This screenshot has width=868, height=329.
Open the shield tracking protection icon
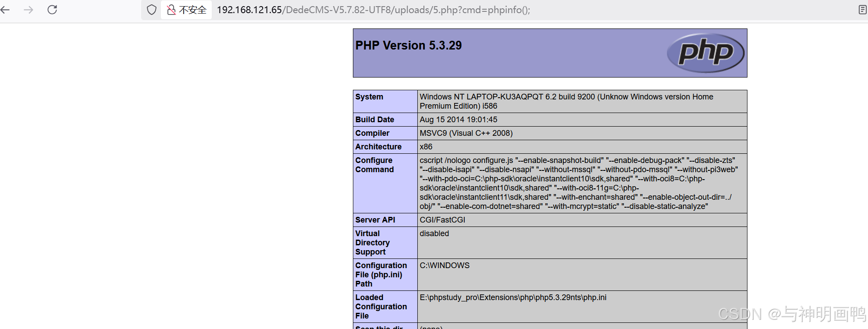pos(152,10)
